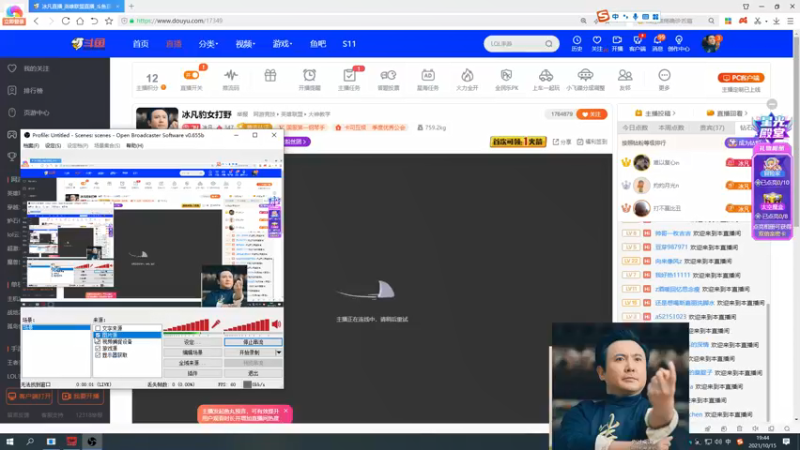Toggle the 直播开关 live switch
This screenshot has height=450, width=800.
(191, 76)
